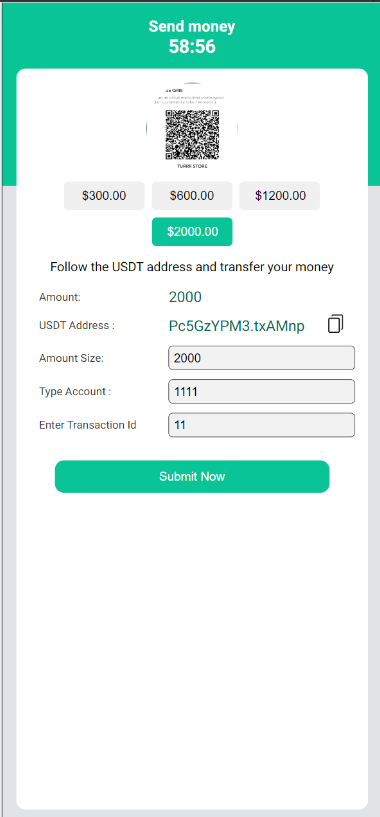The height and width of the screenshot is (817, 380).
Task: Select the $300.00 amount option
Action: pos(104,196)
